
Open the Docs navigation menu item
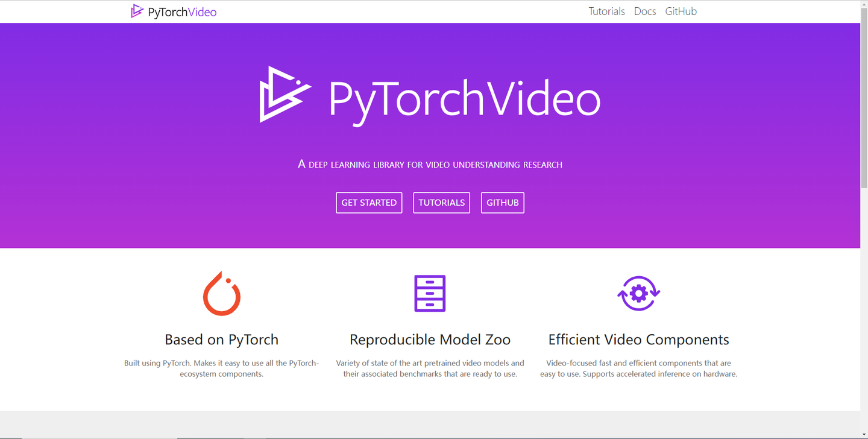(645, 11)
